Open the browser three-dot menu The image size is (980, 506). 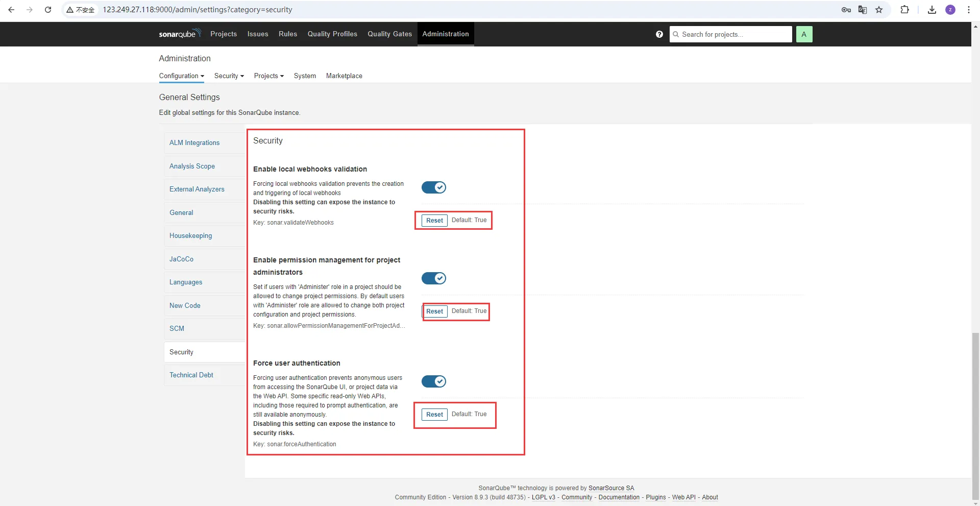click(x=969, y=10)
